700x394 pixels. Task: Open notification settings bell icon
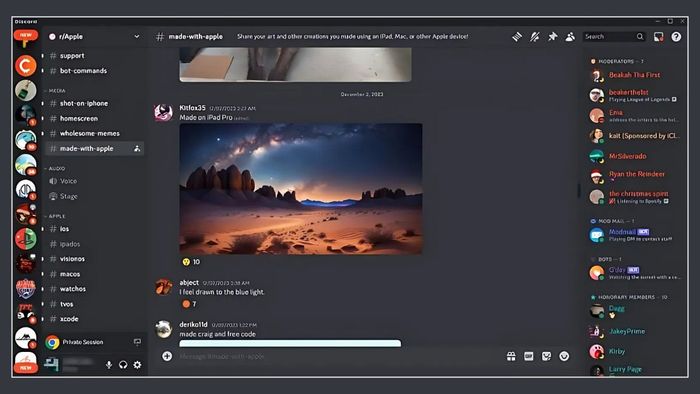click(534, 37)
